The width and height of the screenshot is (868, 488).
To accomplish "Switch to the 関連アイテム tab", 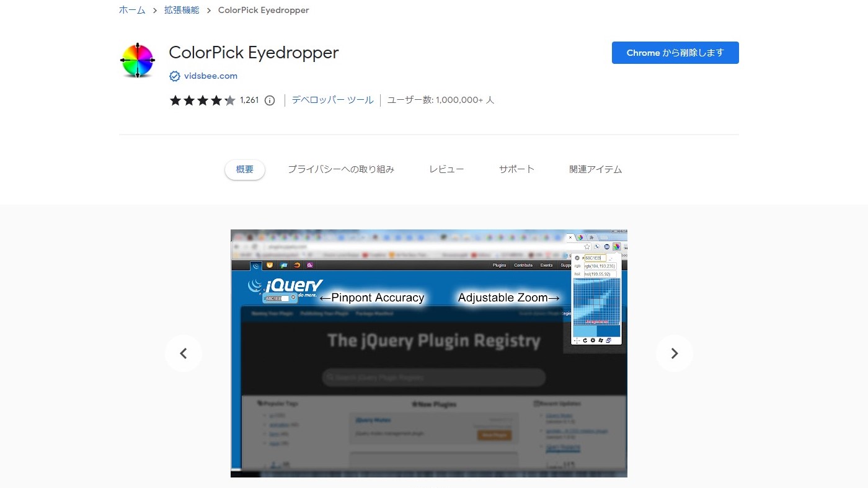I will pos(596,169).
